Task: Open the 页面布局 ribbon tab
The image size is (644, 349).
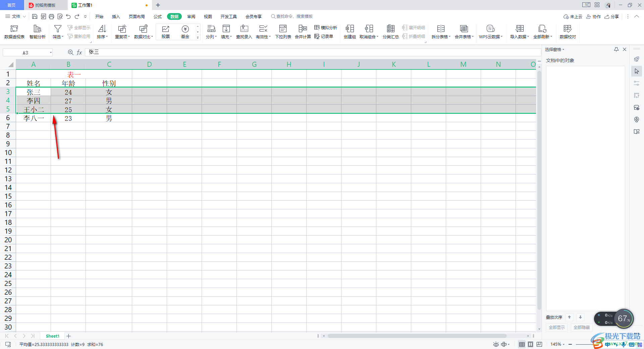Action: [x=137, y=16]
